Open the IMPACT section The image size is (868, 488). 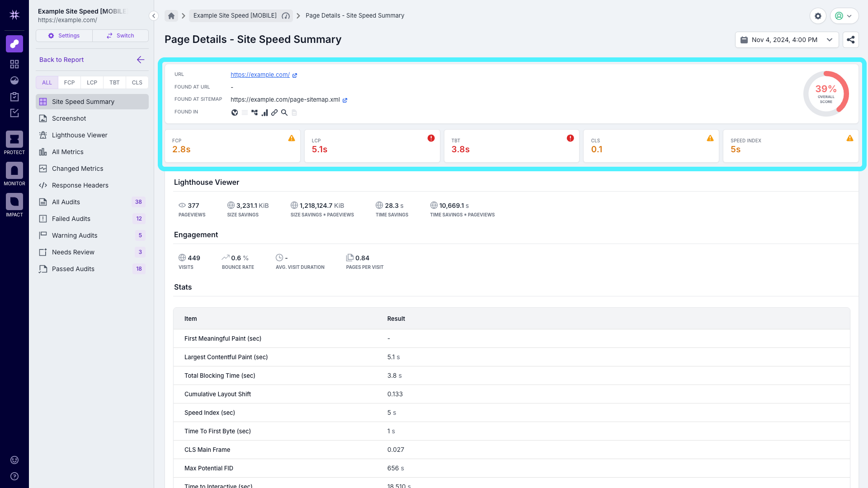click(x=14, y=205)
